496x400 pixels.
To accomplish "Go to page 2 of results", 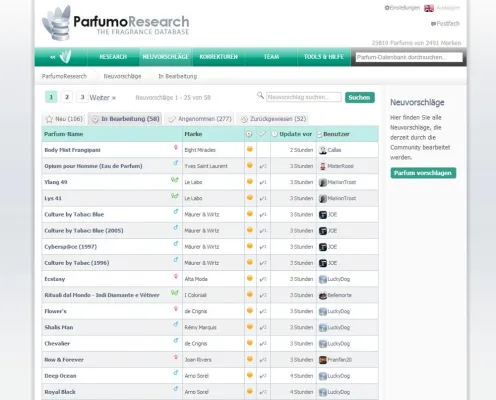I will tap(67, 97).
